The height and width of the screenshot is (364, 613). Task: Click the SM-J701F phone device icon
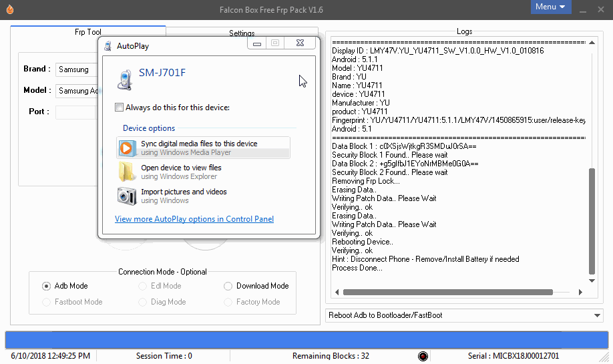point(125,79)
